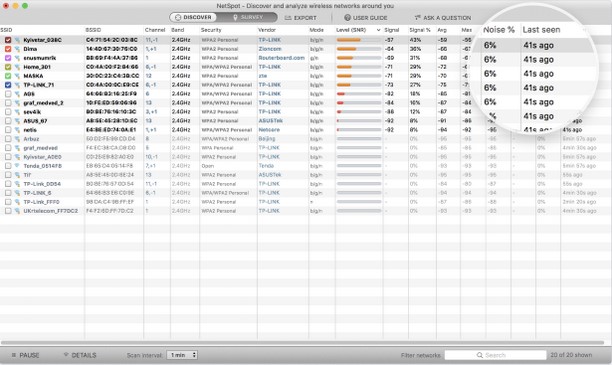This screenshot has width=612, height=365.
Task: Sort by Level (SNR) column header
Action: point(350,30)
